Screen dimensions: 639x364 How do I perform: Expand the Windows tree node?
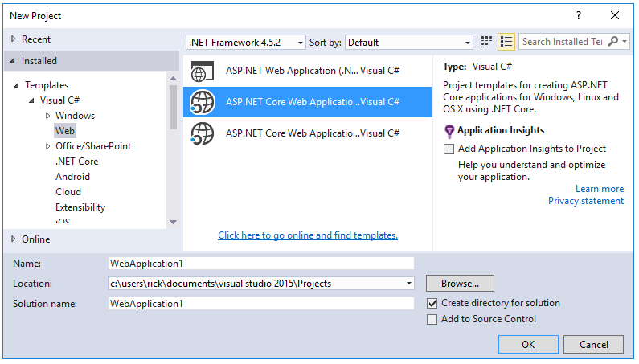point(47,116)
